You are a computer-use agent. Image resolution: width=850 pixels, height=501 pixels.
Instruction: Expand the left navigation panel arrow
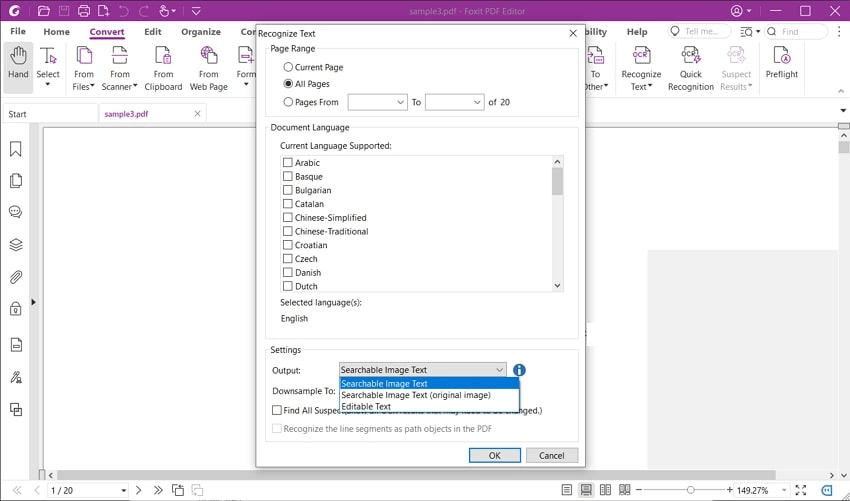tap(33, 302)
